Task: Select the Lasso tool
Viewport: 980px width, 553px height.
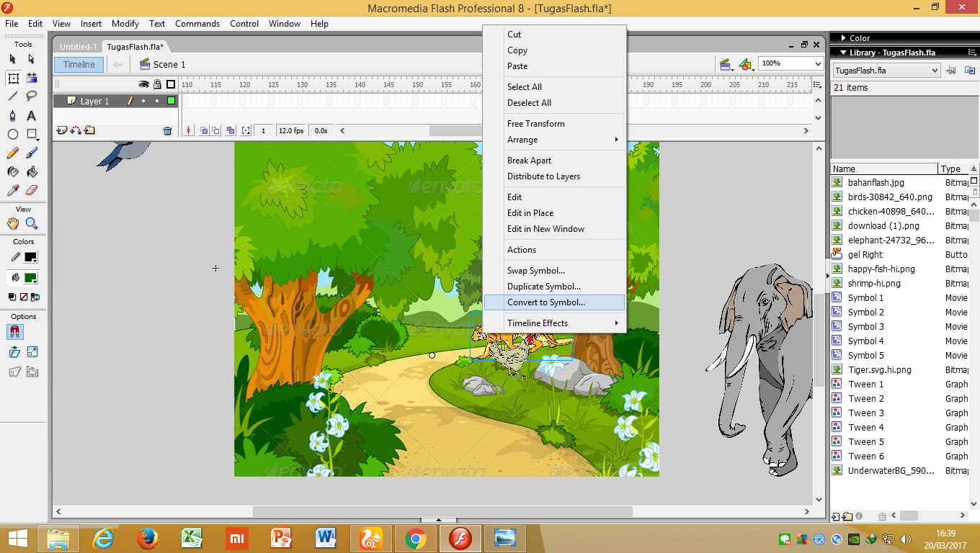Action: [32, 96]
